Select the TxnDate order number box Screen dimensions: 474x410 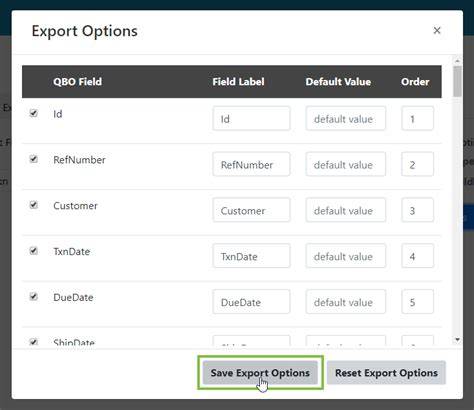click(x=417, y=256)
